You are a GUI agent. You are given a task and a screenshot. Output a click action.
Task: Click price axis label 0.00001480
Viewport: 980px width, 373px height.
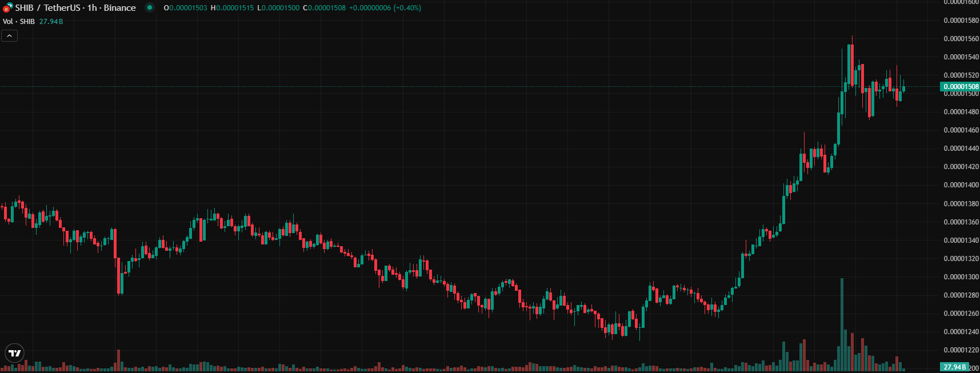(961, 112)
